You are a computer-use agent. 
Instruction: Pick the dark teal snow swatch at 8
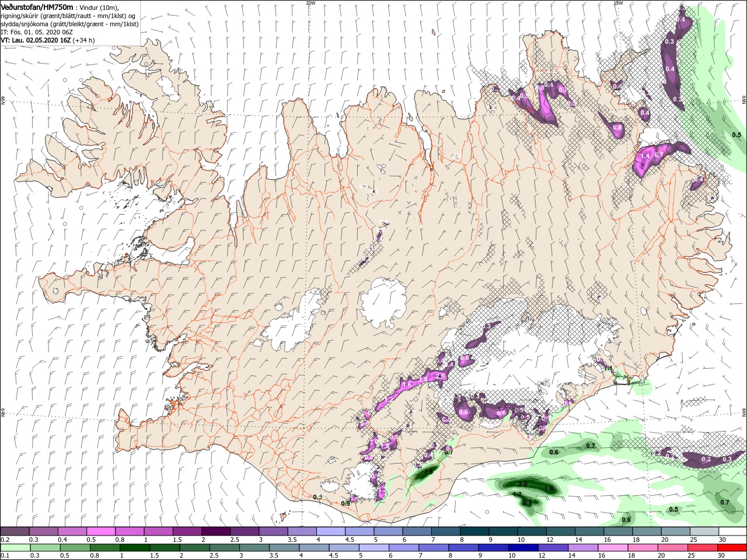[474, 531]
